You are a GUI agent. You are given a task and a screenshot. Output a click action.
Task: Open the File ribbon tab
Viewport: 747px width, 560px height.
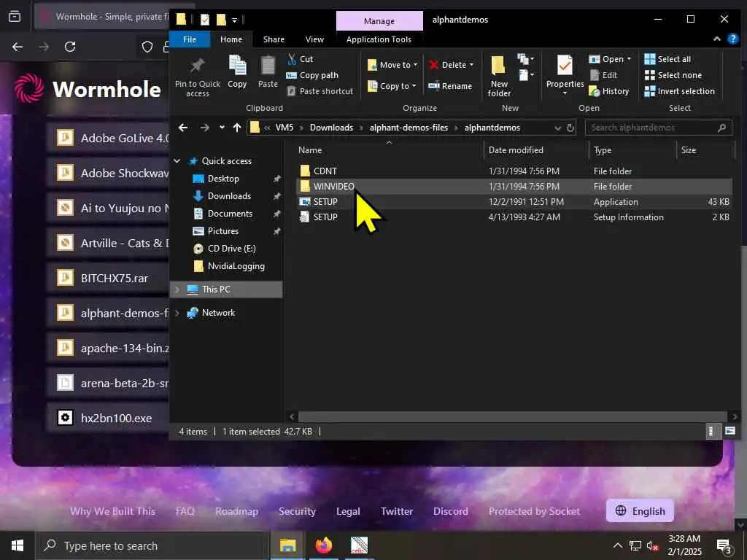(190, 39)
